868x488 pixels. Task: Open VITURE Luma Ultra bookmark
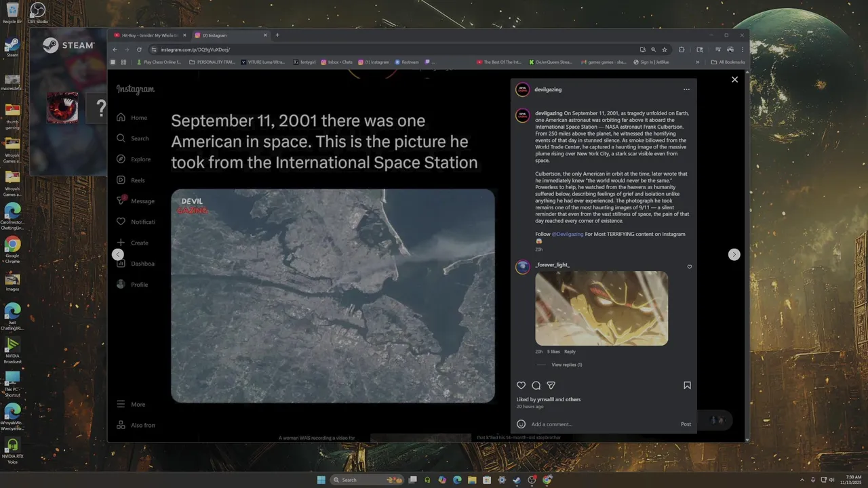click(262, 62)
